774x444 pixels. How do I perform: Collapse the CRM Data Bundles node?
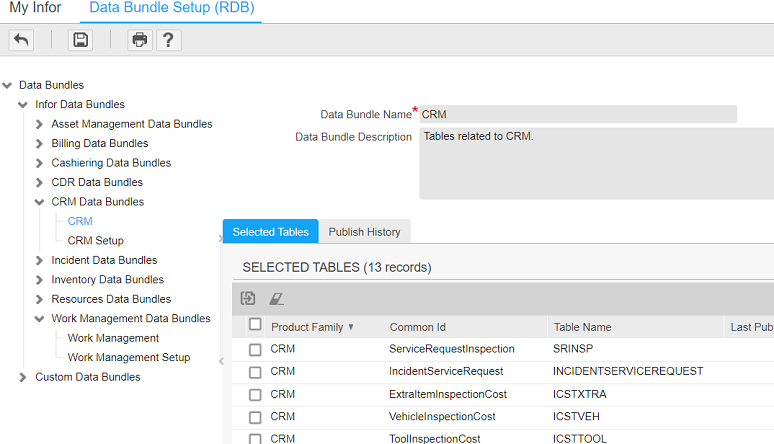39,202
